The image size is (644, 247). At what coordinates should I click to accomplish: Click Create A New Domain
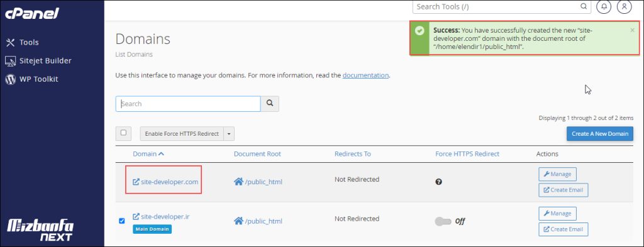point(599,134)
